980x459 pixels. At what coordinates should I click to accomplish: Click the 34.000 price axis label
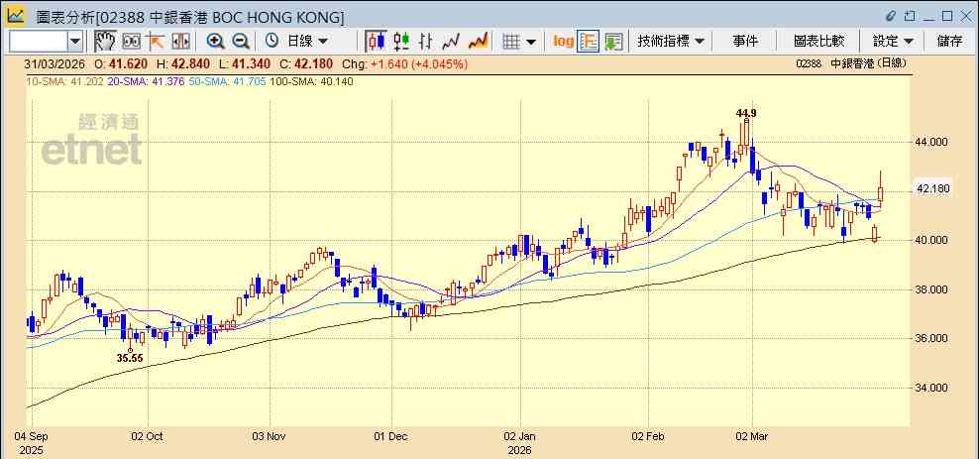(931, 388)
